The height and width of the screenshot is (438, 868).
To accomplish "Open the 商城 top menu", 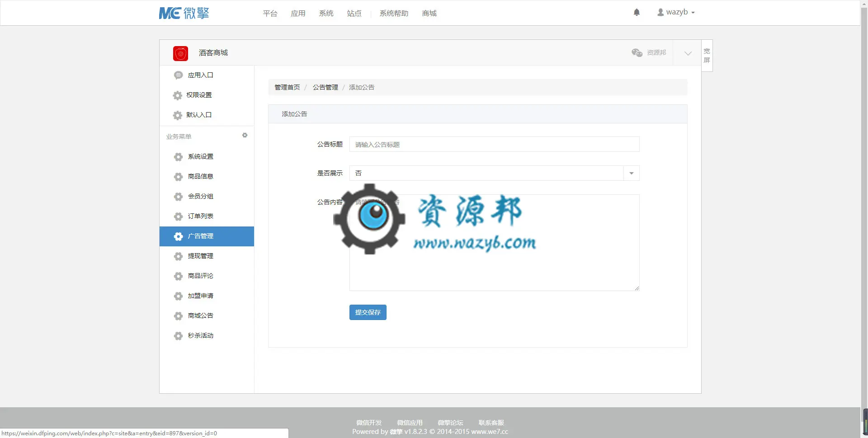I will (429, 13).
